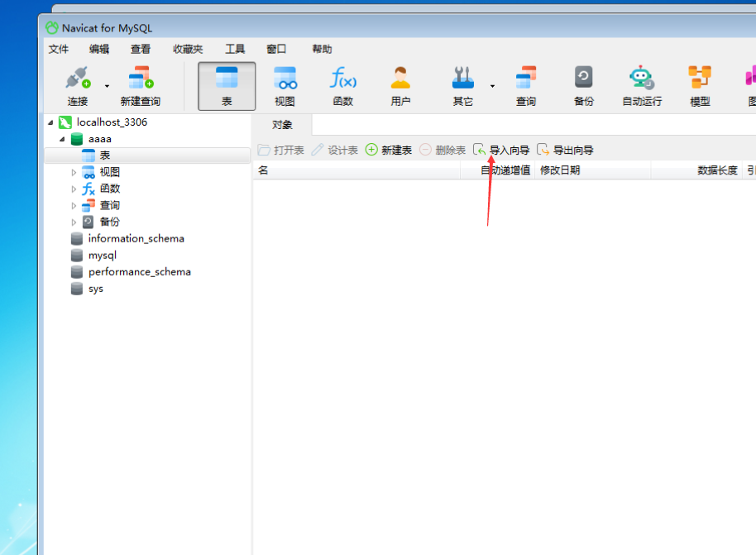Switch to the 对象 tab
This screenshot has width=756, height=555.
[x=282, y=125]
